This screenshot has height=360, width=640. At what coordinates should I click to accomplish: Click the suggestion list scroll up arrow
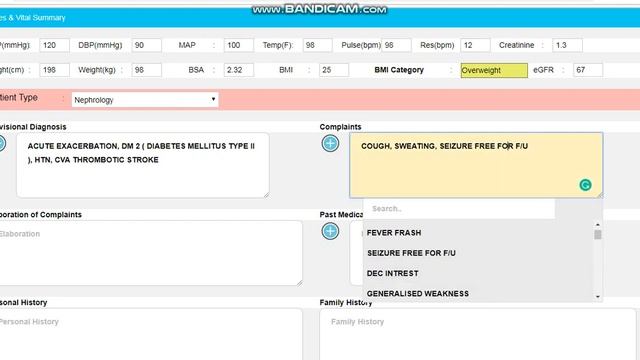pyautogui.click(x=598, y=224)
